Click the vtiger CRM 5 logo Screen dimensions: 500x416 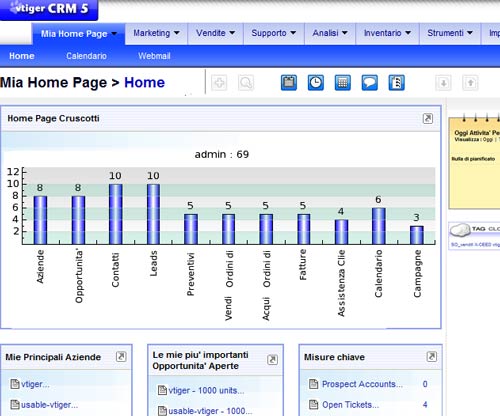(49, 10)
